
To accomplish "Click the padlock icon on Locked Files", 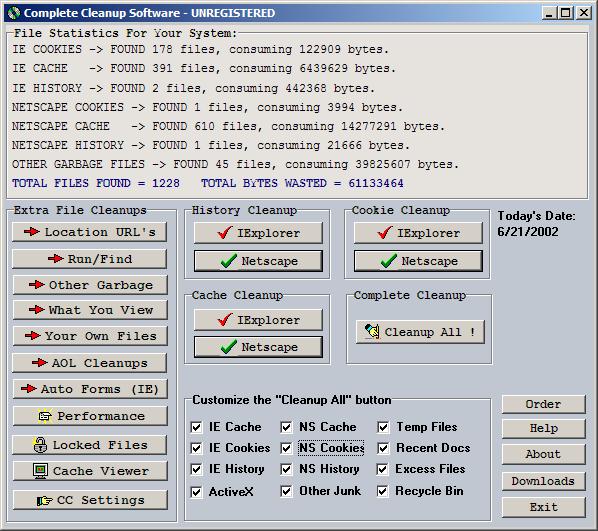I will (40, 445).
